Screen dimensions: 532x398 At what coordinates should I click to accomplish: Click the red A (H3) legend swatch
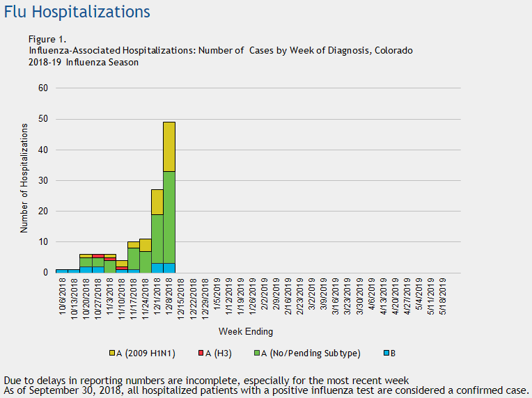tap(198, 353)
